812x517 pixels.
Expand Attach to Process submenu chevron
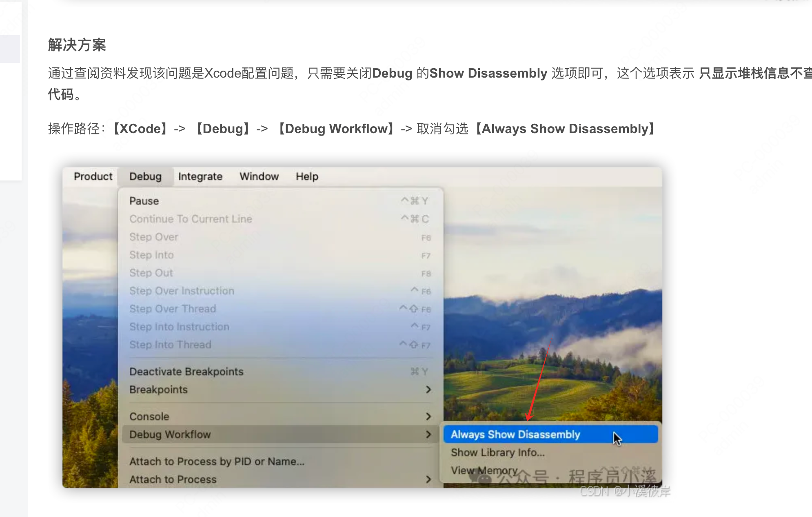pos(428,479)
